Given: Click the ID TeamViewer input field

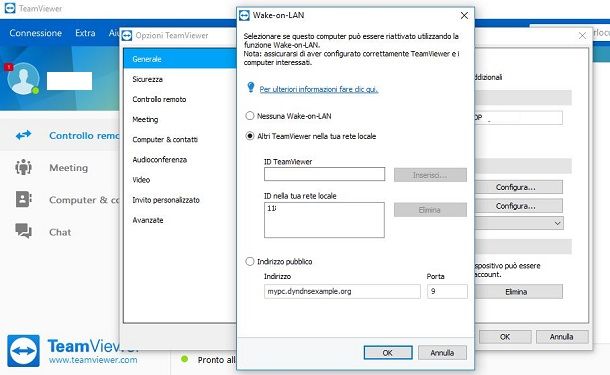Looking at the screenshot, I should [324, 174].
